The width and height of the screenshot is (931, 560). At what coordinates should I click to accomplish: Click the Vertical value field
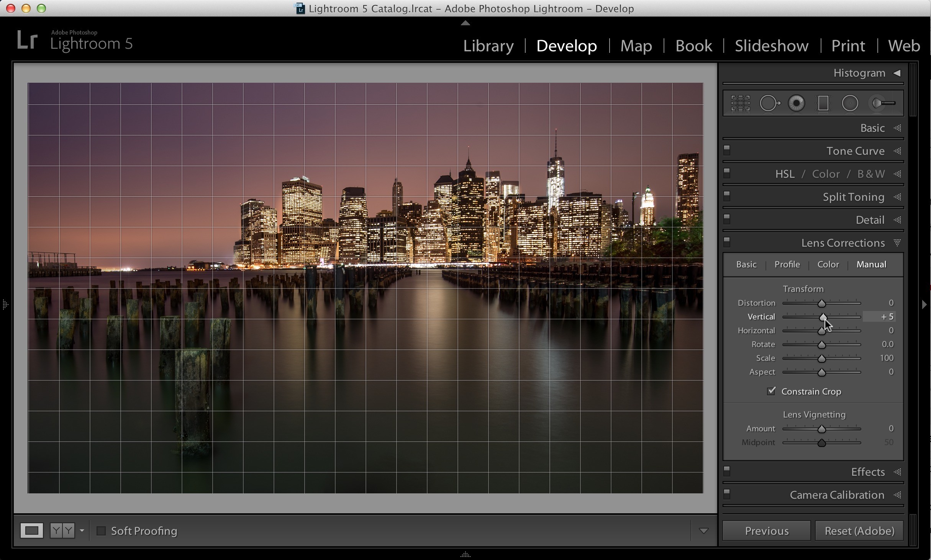coord(879,317)
